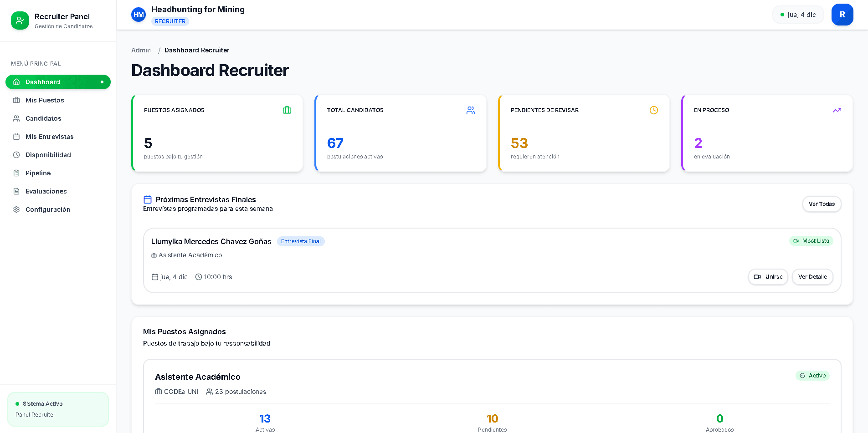Click calendar icon beside Próximas Entrevistas Finales
Viewport: 868px width, 433px height.
(148, 199)
